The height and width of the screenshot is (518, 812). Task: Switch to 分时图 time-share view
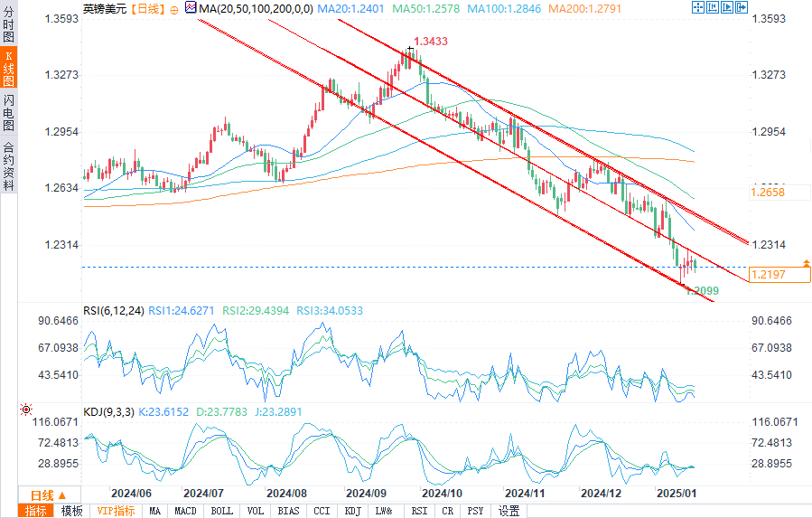tap(8, 24)
